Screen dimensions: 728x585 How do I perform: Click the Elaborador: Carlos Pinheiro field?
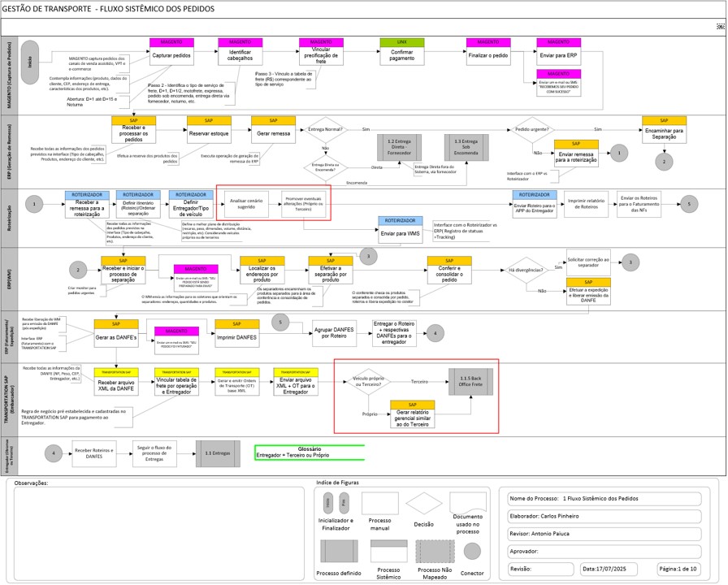(604, 516)
